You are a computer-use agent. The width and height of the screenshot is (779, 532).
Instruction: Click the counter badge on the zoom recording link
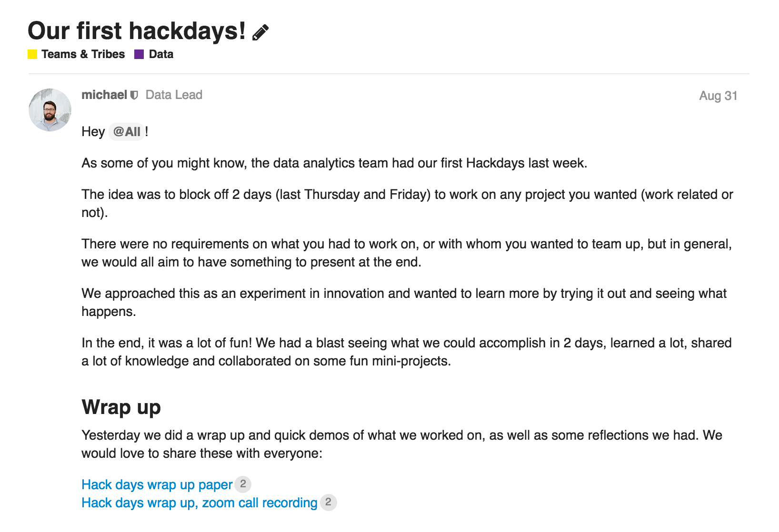(329, 502)
